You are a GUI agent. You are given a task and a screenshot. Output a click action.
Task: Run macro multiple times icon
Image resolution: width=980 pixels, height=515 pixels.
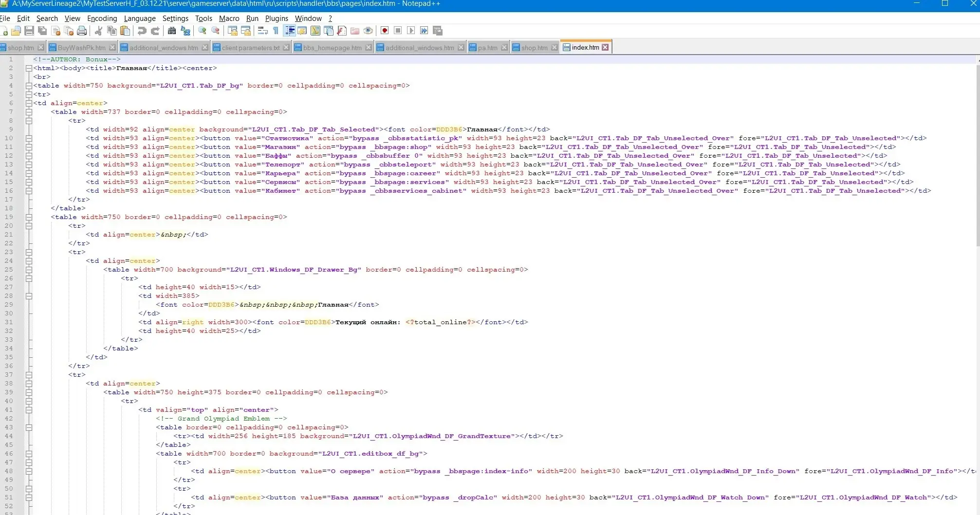point(424,31)
